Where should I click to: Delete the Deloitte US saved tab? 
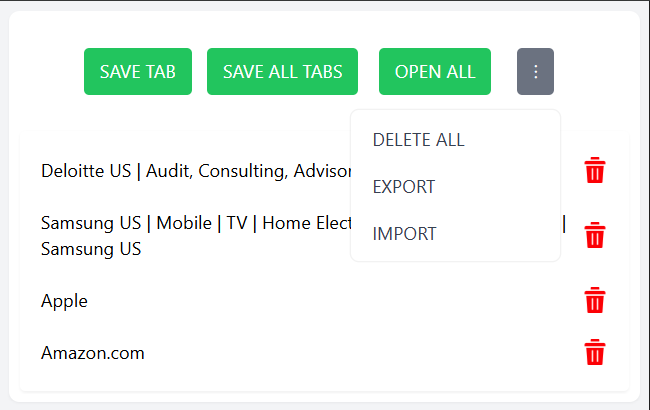pos(595,171)
